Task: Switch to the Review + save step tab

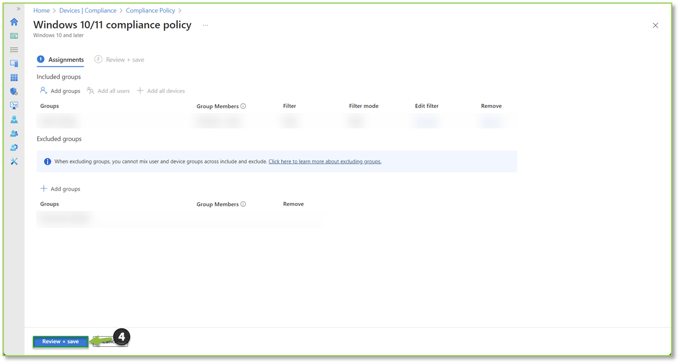Action: point(119,59)
